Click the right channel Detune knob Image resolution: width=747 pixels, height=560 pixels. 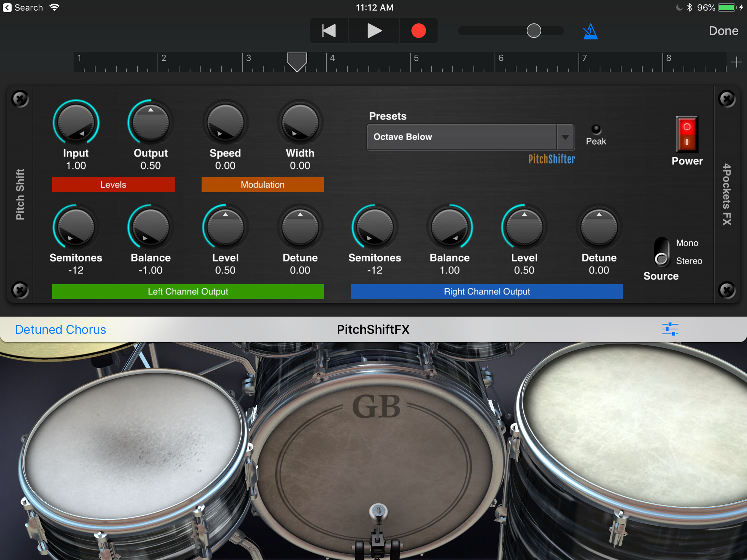tap(599, 227)
